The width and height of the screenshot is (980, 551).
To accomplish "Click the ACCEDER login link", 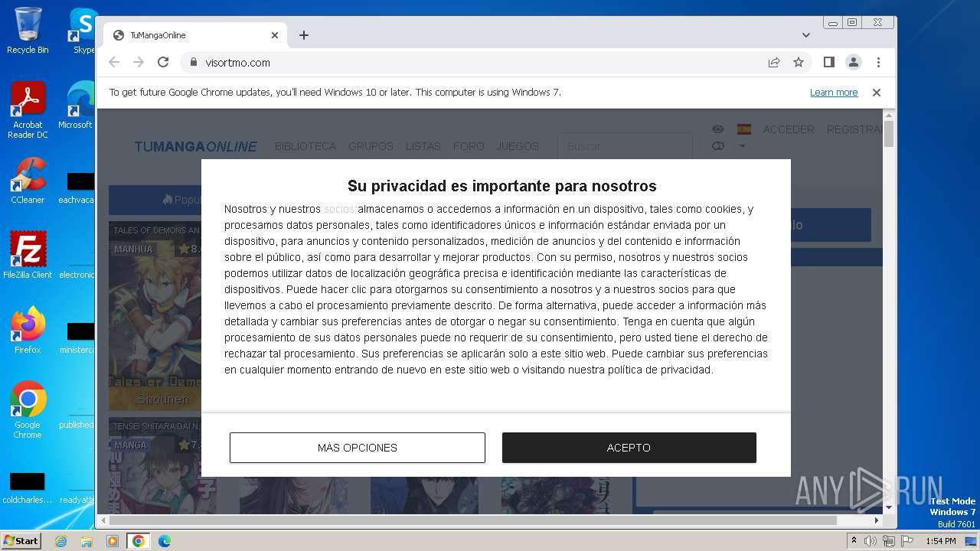I will coord(789,129).
